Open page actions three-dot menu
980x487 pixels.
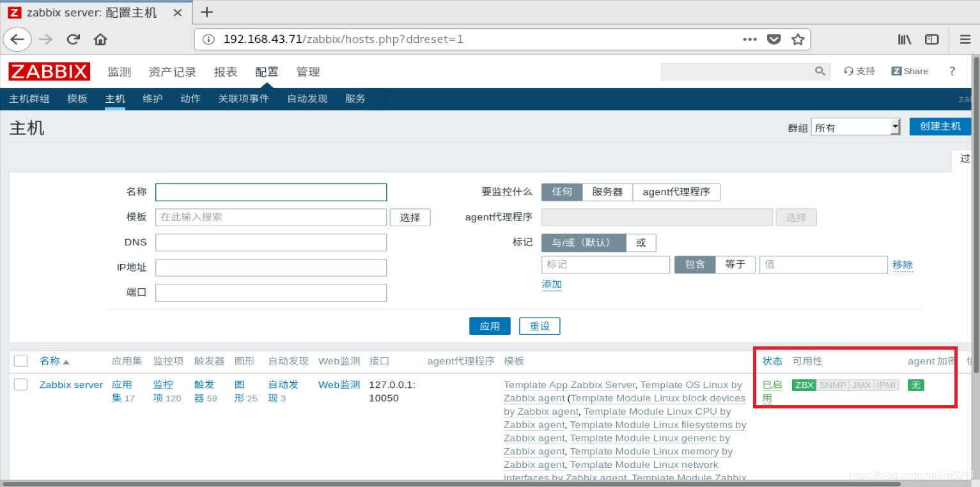pyautogui.click(x=750, y=40)
